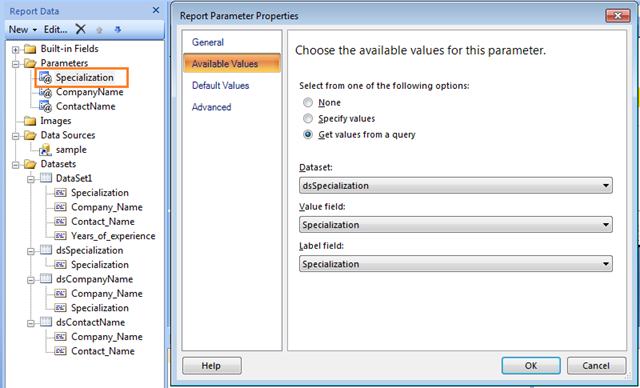Choose the Specify values radio button
The image size is (640, 388).
click(x=308, y=119)
